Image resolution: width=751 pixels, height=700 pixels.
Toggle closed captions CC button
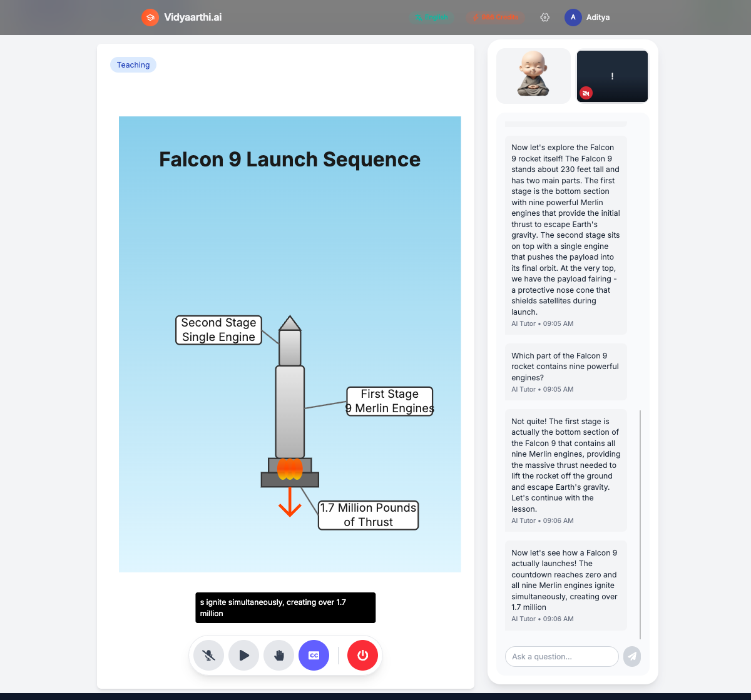click(314, 656)
